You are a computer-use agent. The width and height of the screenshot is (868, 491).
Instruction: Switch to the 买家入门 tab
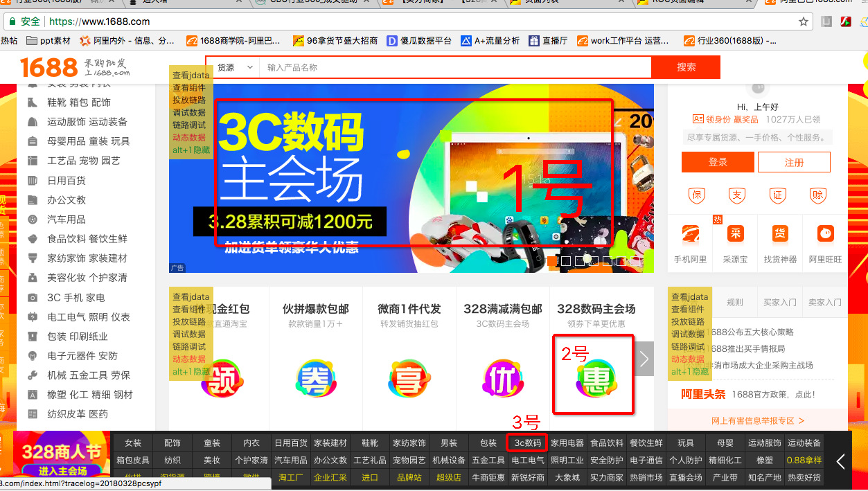[779, 302]
